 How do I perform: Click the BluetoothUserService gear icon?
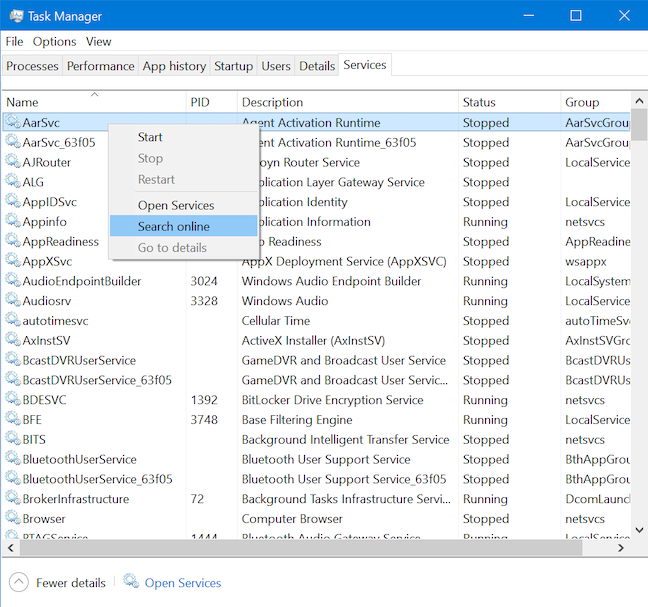[13, 459]
